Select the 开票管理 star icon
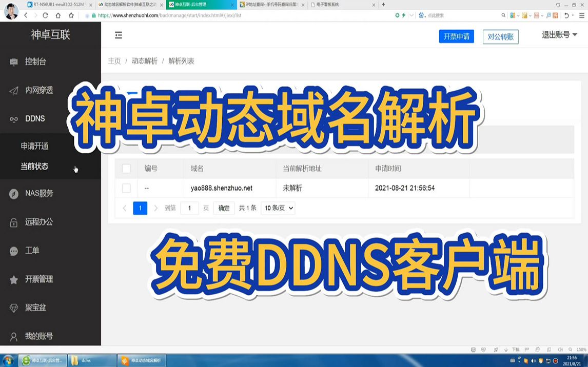 (14, 279)
